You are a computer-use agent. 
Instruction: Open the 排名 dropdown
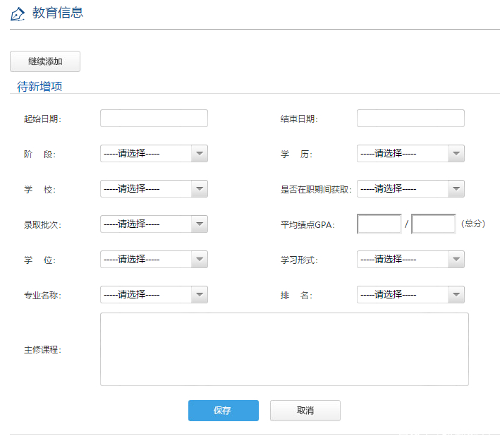(x=410, y=295)
